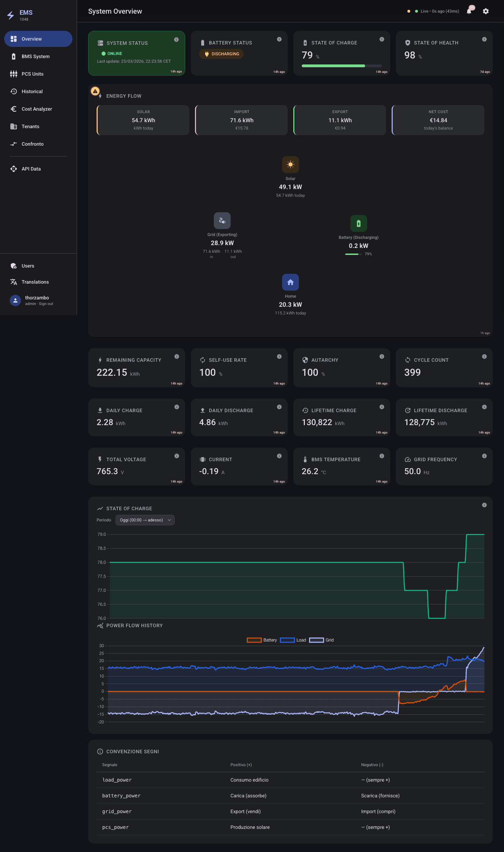Open the notifications bell icon

[469, 11]
